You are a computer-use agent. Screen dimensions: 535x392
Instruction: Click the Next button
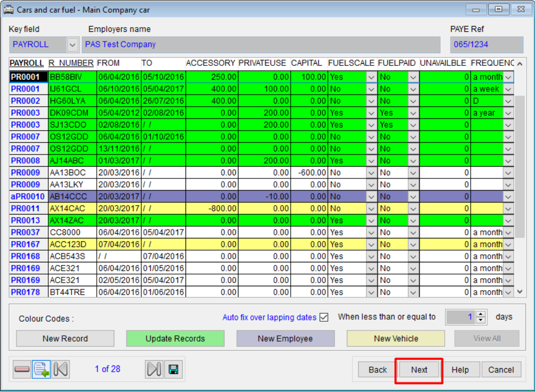(419, 370)
